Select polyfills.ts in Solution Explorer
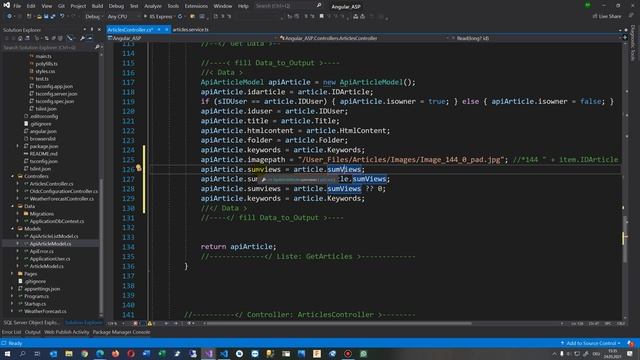 46,64
